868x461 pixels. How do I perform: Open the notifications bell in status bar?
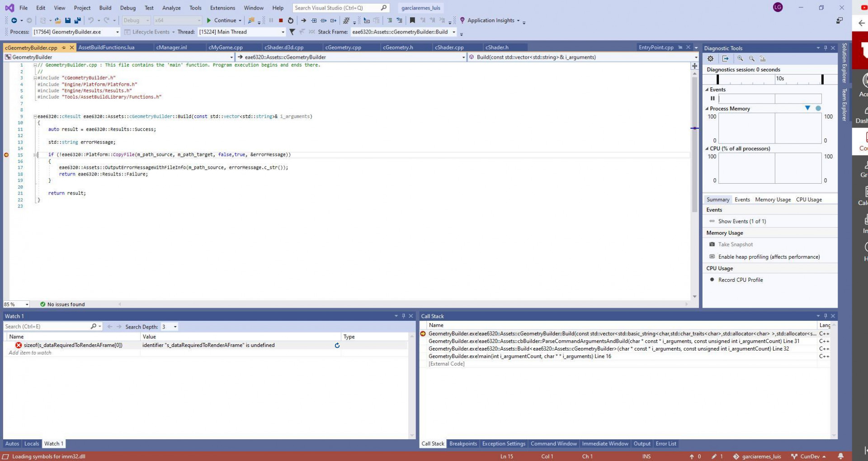pos(840,456)
